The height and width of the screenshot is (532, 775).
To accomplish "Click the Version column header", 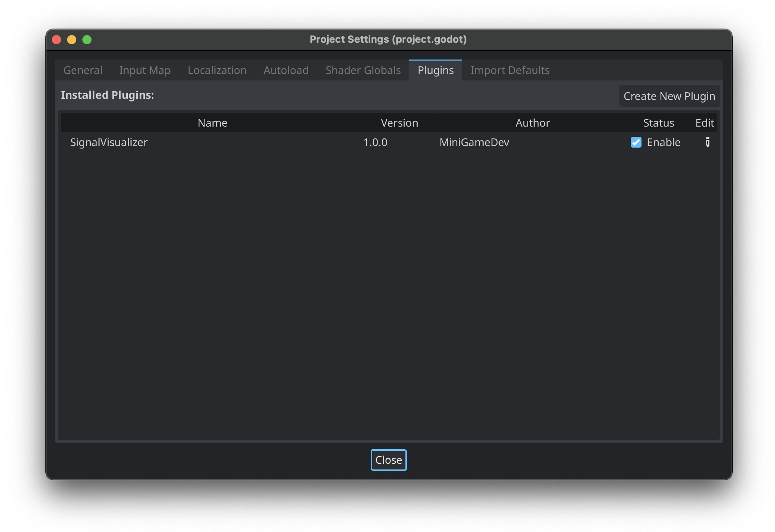I will click(399, 123).
